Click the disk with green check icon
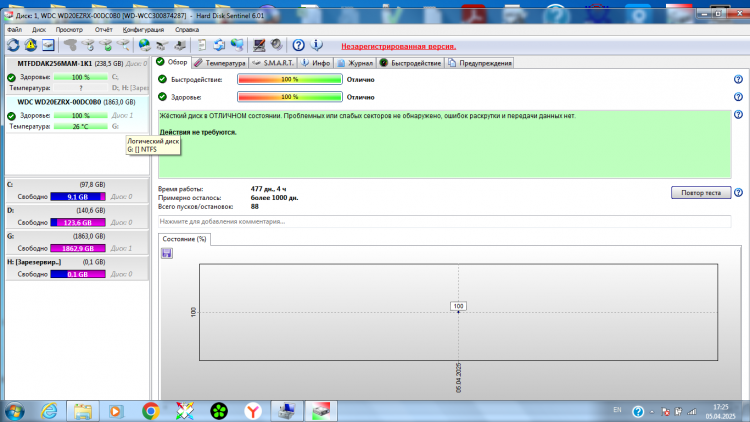The width and height of the screenshot is (750, 422). pos(106,45)
